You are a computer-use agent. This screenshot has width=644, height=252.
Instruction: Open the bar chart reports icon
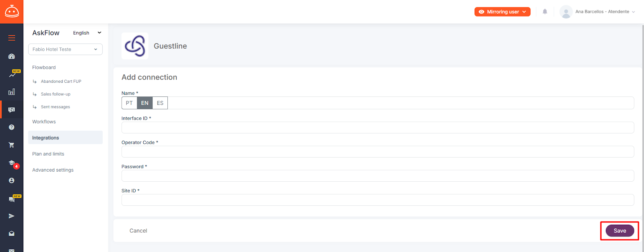(x=12, y=92)
